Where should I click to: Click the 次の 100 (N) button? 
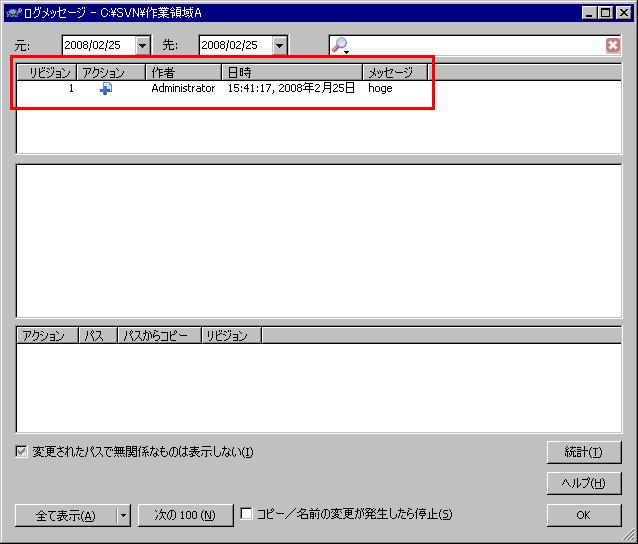point(186,515)
